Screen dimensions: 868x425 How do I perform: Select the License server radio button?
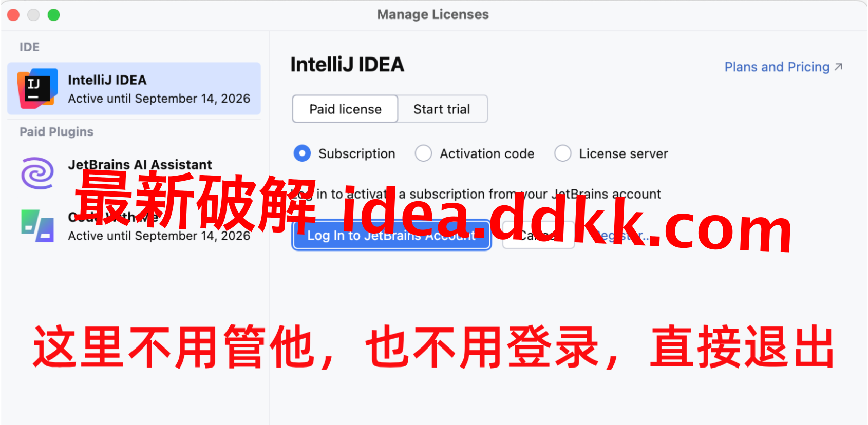pos(562,153)
